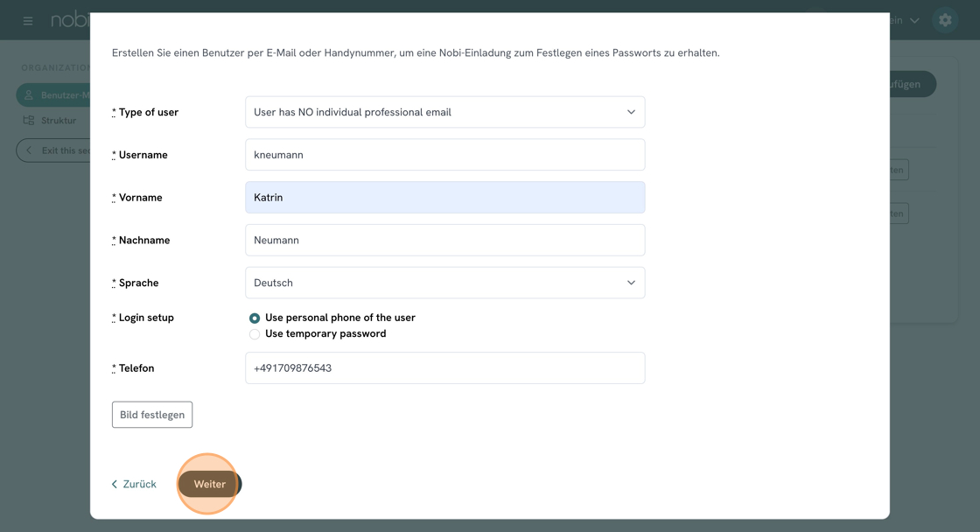Open Struktur menu item

point(59,121)
